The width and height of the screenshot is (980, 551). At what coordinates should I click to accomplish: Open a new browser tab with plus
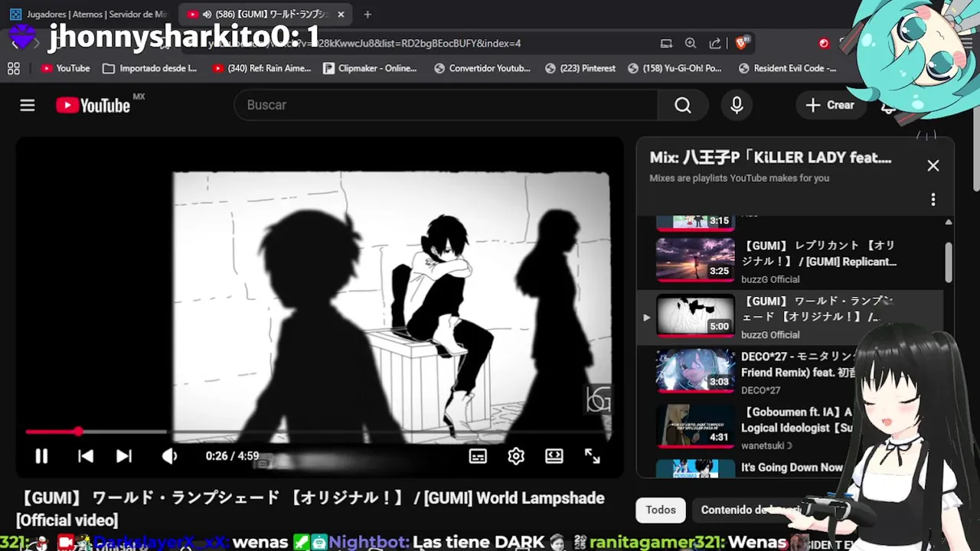[x=367, y=14]
